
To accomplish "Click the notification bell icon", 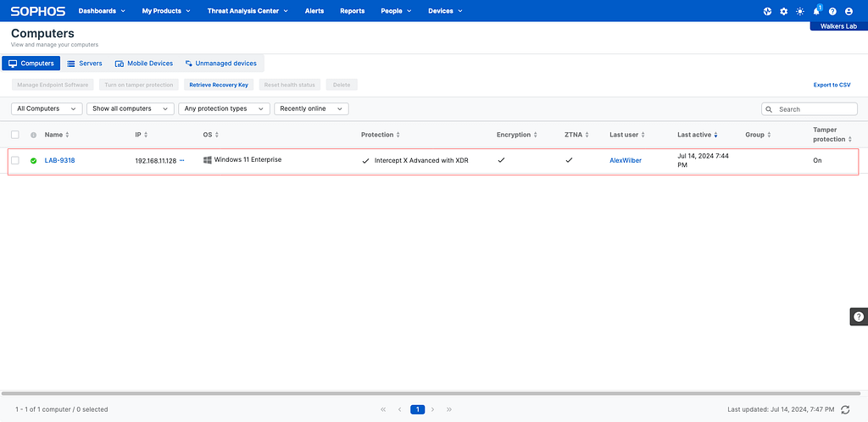I will pyautogui.click(x=816, y=11).
